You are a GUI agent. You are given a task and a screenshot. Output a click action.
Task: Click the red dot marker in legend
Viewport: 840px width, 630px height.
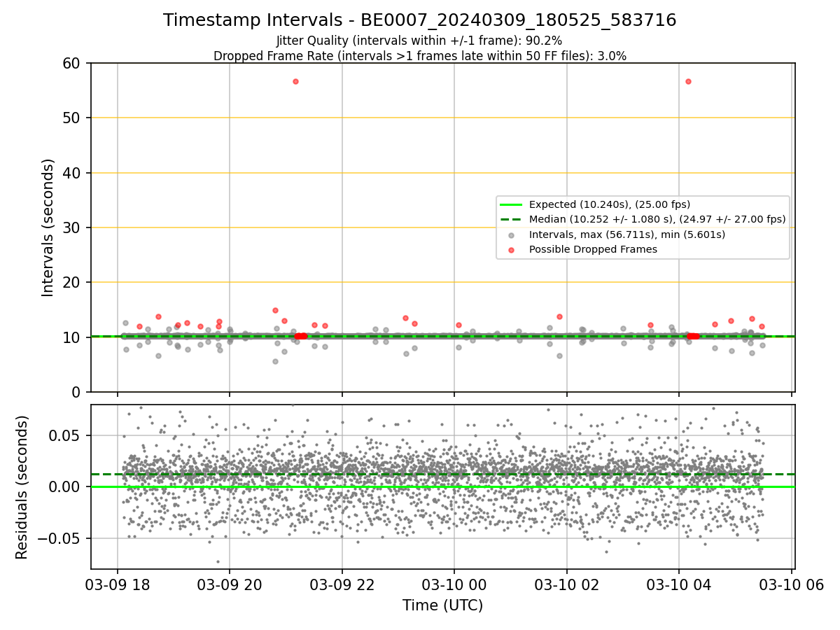(x=510, y=249)
